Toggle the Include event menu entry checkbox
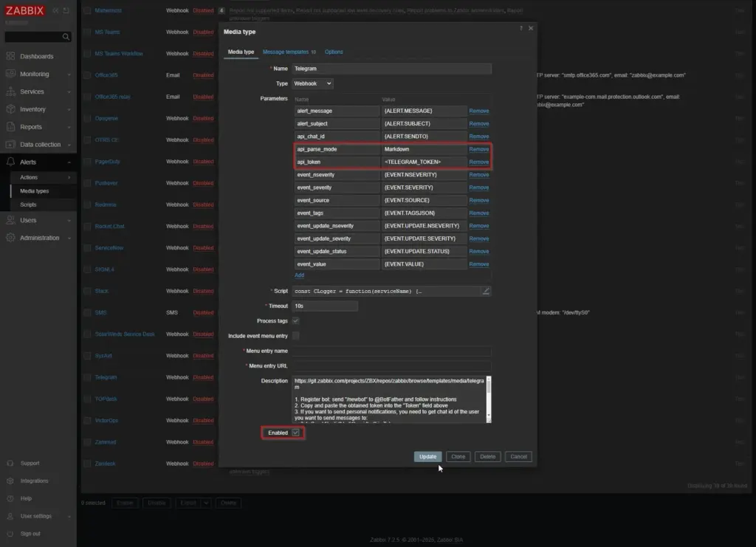The image size is (756, 547). 295,336
